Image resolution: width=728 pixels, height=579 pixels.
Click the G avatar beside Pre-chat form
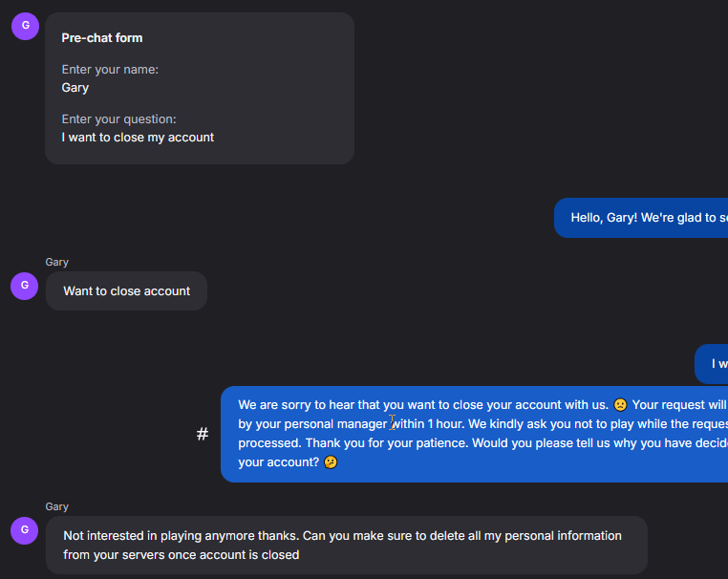[25, 26]
